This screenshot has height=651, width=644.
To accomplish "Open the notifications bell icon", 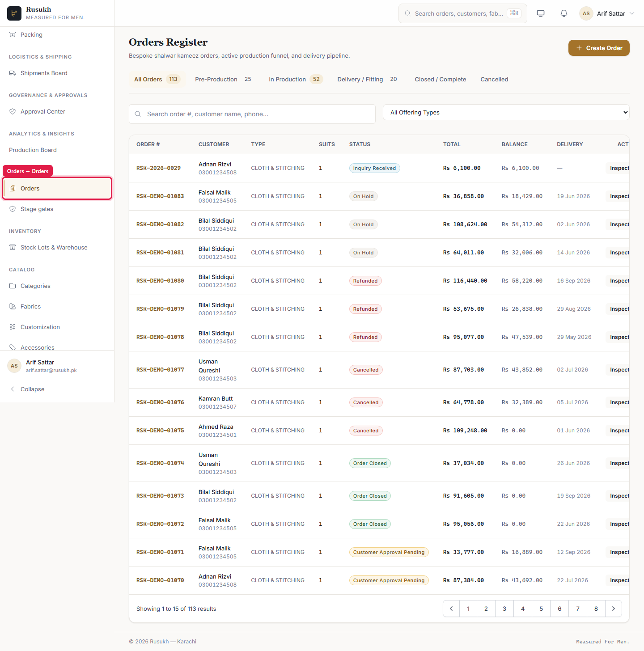I will pos(564,13).
